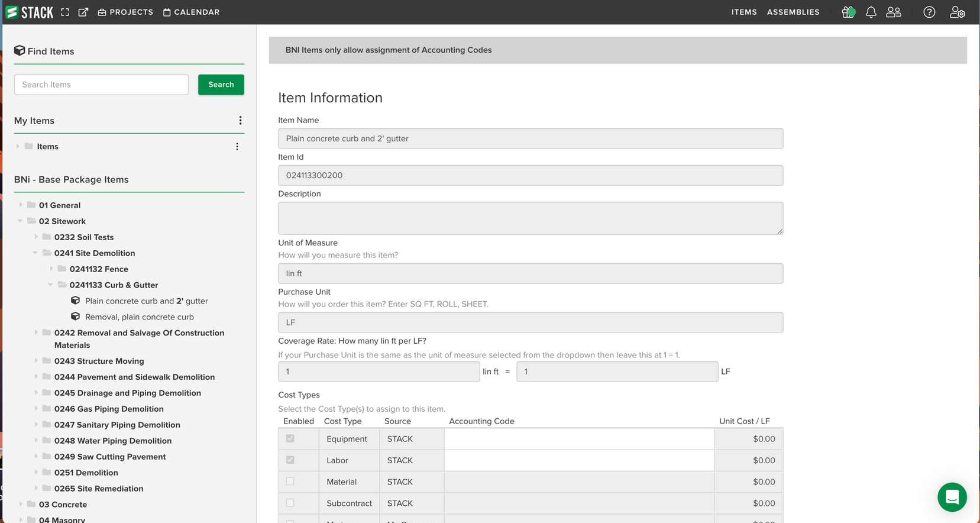Click the Equipment Accounting Code field
Viewport: 980px width, 523px height.
(579, 439)
